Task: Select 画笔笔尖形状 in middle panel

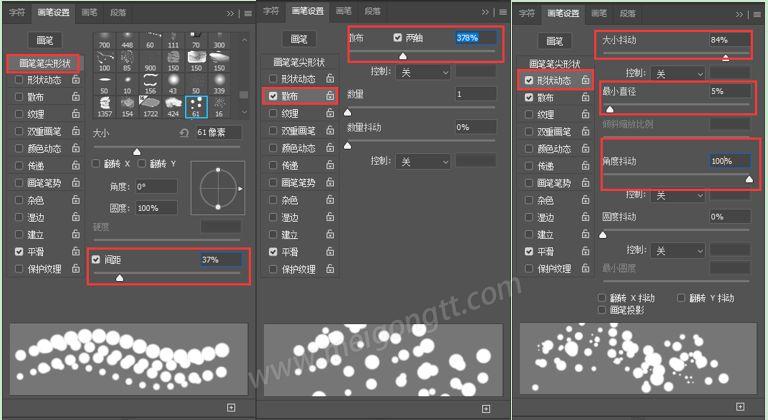Action: click(299, 62)
